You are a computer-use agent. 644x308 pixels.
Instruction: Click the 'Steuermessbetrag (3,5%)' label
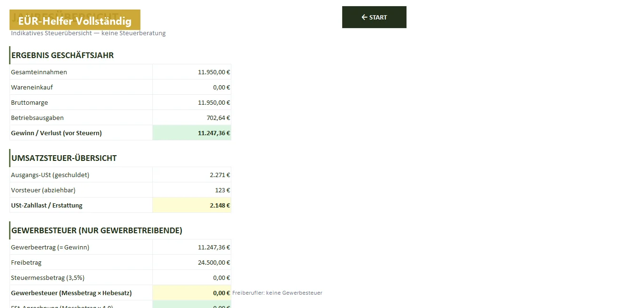(x=48, y=278)
